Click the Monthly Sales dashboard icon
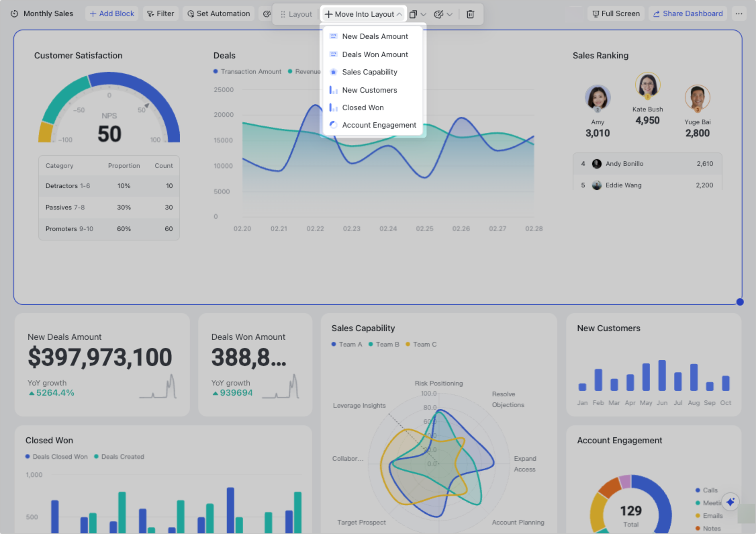The height and width of the screenshot is (534, 756). [x=15, y=13]
